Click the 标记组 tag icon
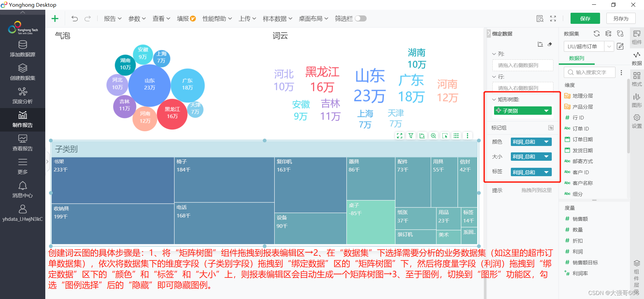644x299 pixels. (x=551, y=128)
